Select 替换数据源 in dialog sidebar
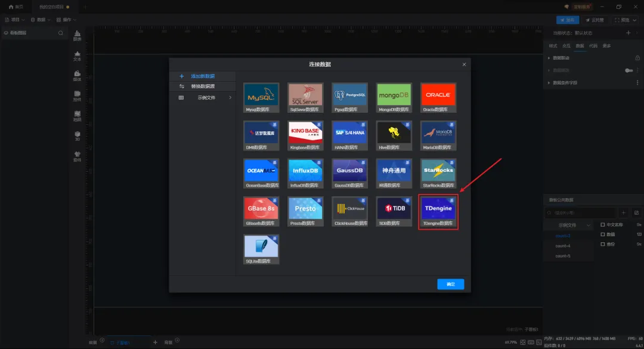The height and width of the screenshot is (349, 644). (203, 87)
